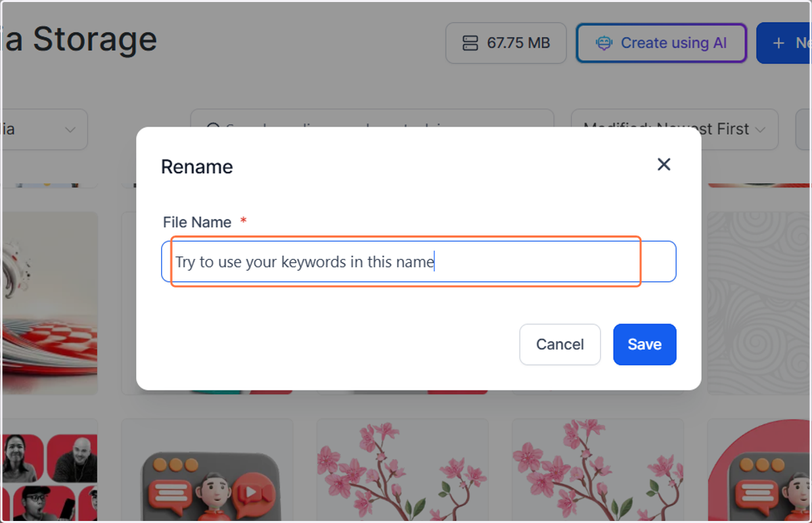Click the robot icon in Create using AI

pyautogui.click(x=604, y=43)
